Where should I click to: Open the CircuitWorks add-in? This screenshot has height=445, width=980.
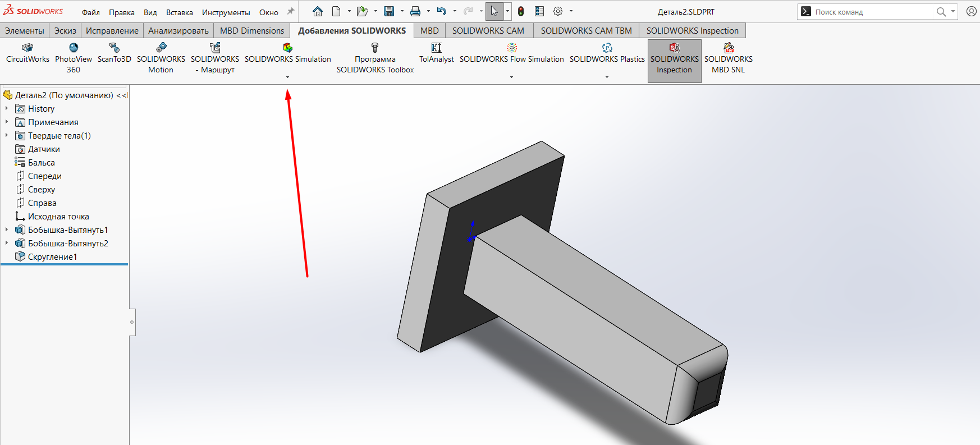coord(28,53)
